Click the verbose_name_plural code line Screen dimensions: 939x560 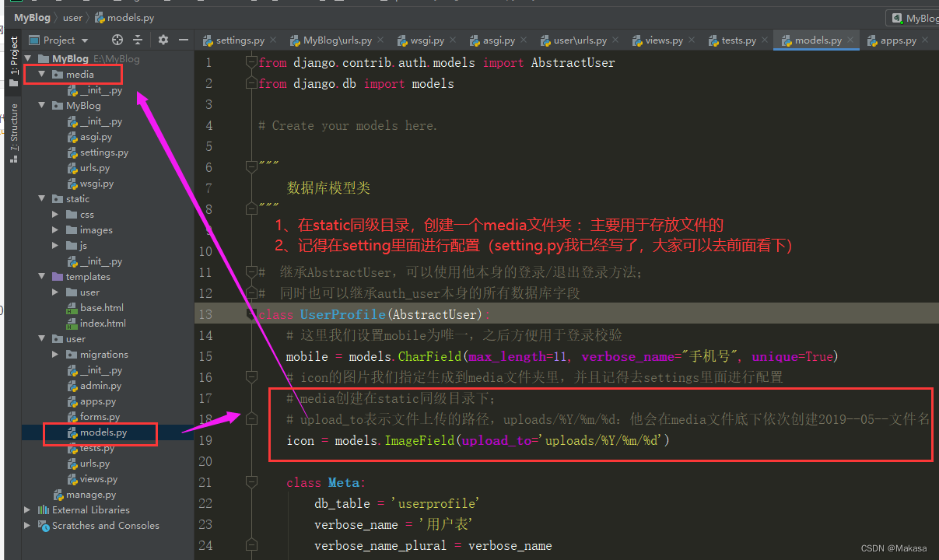(433, 545)
